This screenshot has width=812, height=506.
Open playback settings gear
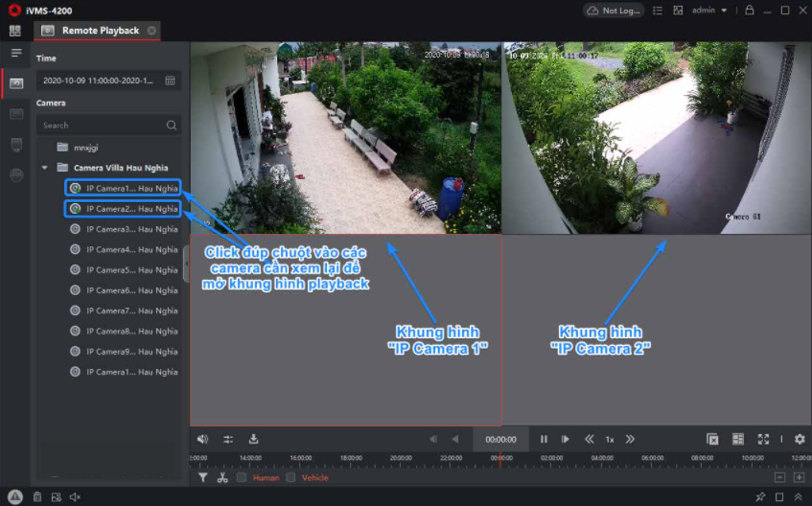800,439
